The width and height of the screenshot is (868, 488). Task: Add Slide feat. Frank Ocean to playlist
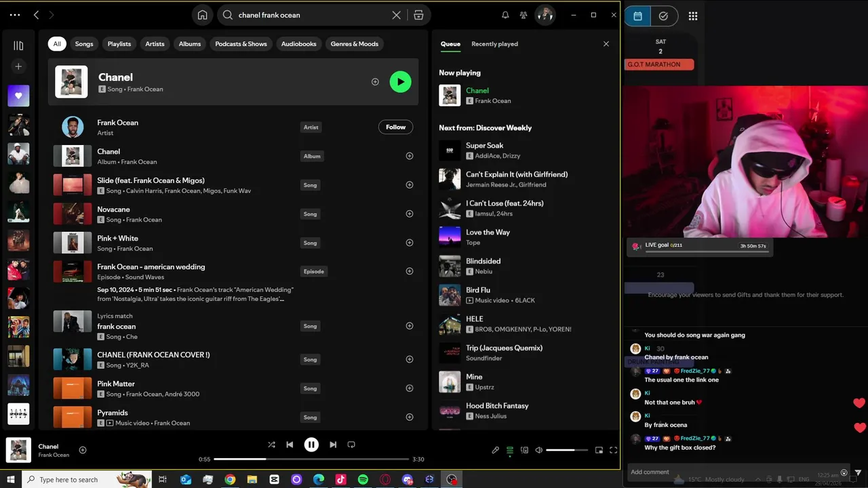pos(410,185)
